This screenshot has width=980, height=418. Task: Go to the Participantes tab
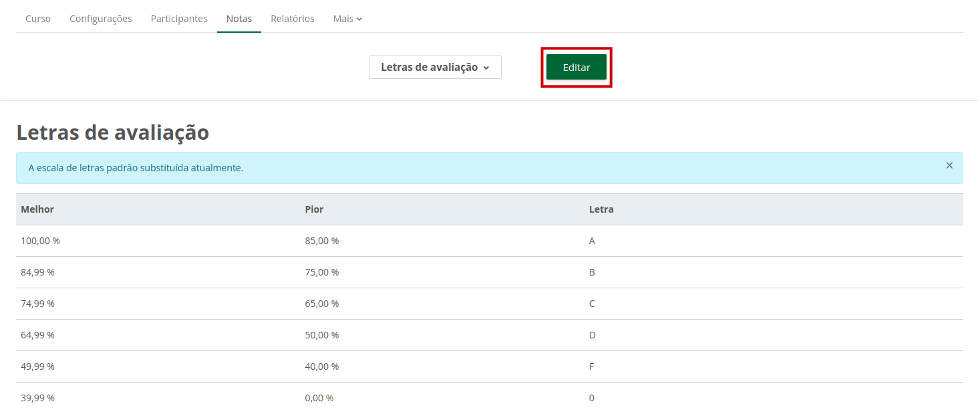pyautogui.click(x=179, y=19)
